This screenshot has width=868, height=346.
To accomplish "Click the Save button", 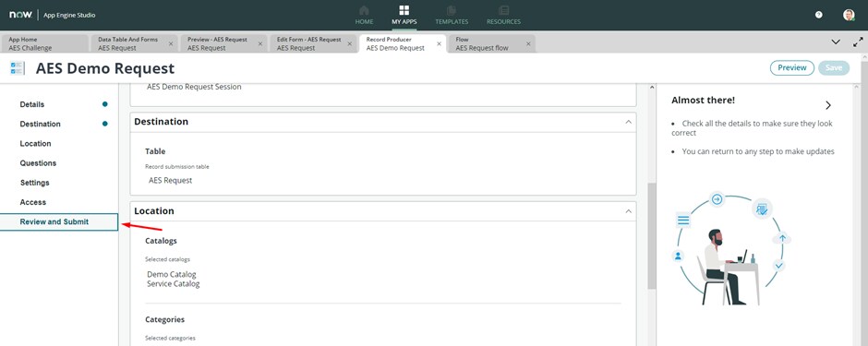I will click(x=834, y=68).
